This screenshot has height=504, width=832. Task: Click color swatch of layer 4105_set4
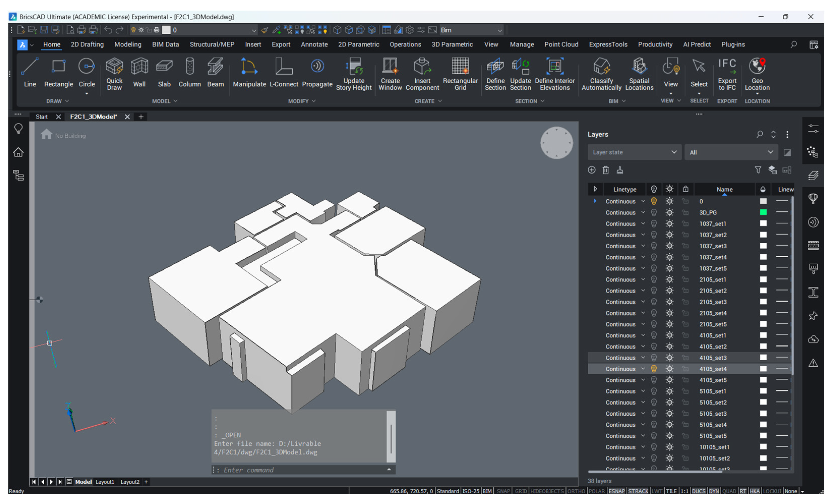tap(763, 369)
